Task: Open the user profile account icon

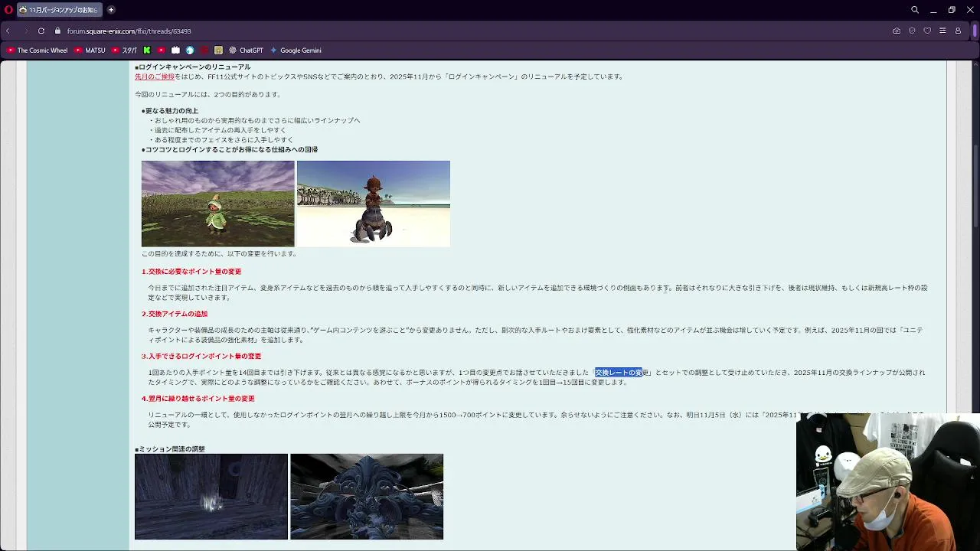Action: [958, 31]
